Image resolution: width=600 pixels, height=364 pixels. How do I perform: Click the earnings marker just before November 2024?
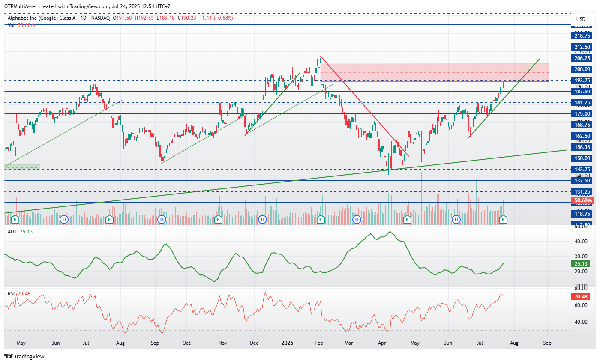pos(218,219)
